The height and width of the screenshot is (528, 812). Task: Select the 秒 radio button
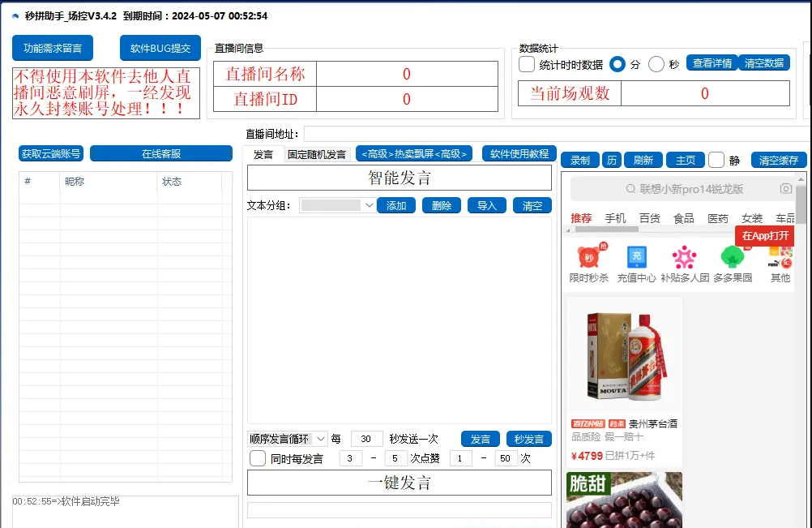pyautogui.click(x=656, y=64)
